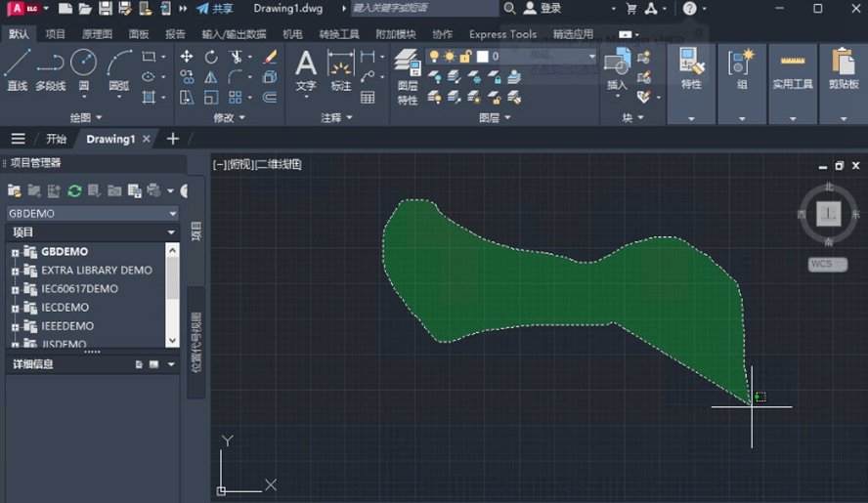
Task: Switch to the 报告 ribbon tab
Action: point(175,34)
